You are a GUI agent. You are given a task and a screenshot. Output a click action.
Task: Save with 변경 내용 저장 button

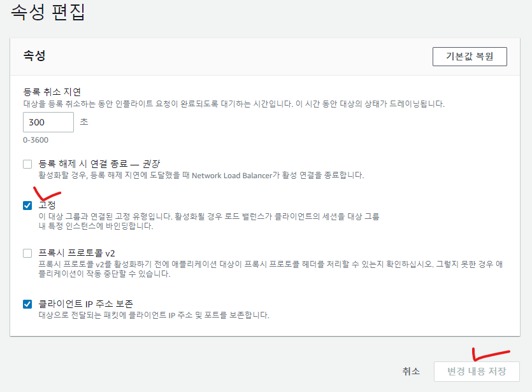477,372
